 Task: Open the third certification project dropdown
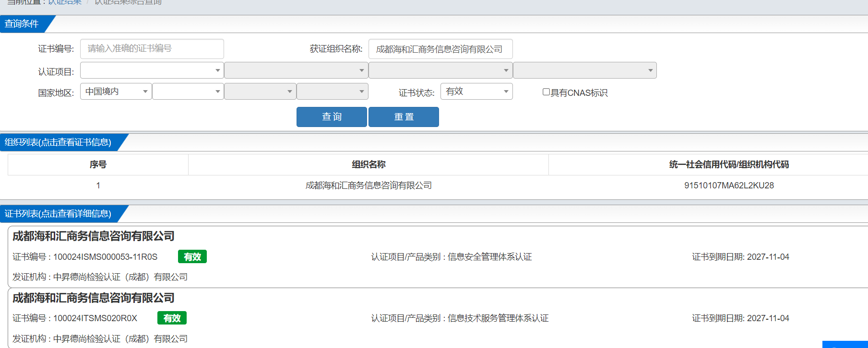pyautogui.click(x=440, y=70)
